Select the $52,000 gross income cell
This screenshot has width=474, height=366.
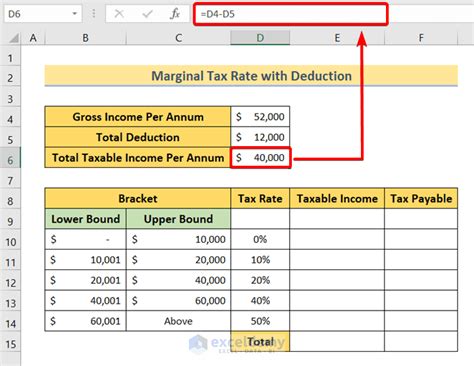click(260, 117)
